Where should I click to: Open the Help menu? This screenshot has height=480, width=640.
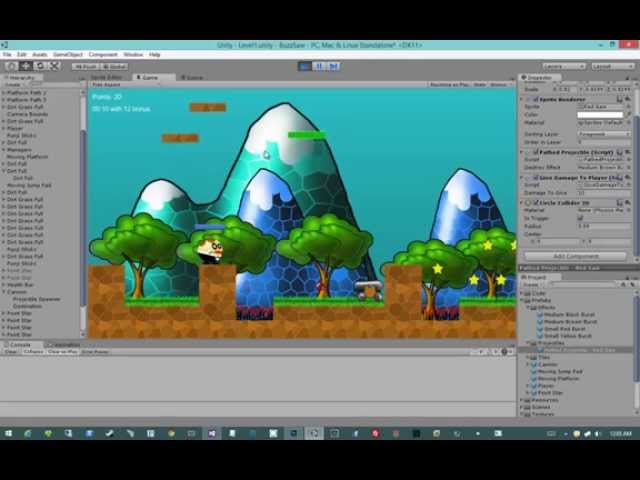tap(154, 54)
